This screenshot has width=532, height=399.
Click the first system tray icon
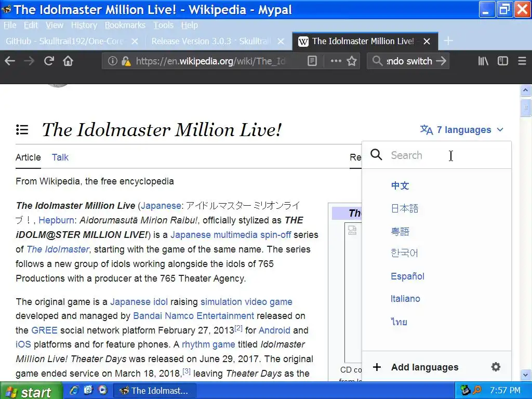(465, 391)
